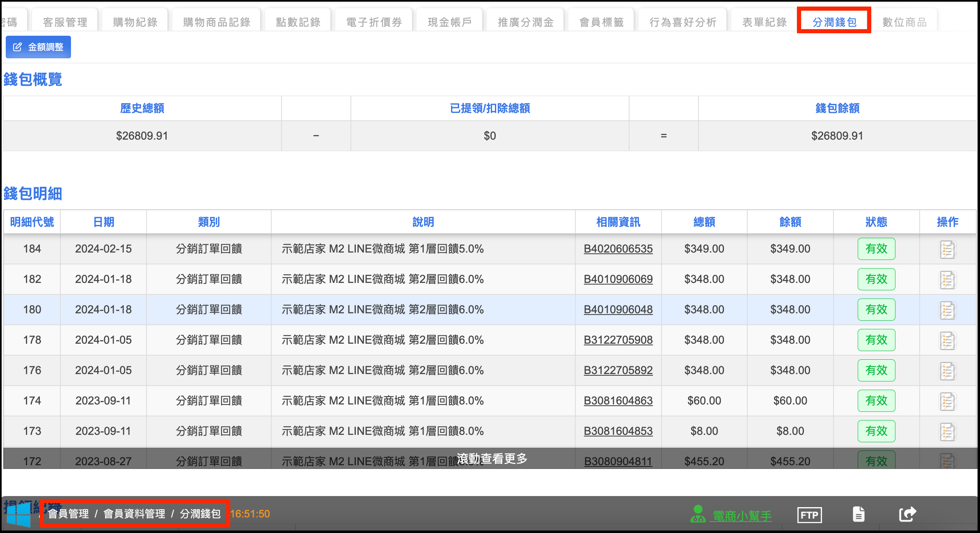The width and height of the screenshot is (980, 533).
Task: Click the FTP icon in bottom bar
Action: click(x=809, y=515)
